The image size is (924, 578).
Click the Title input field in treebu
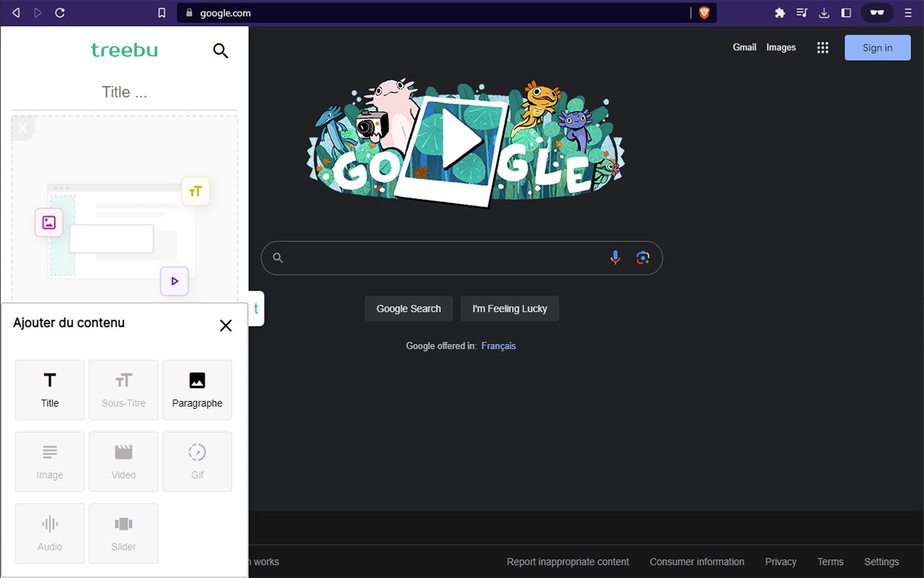tap(124, 92)
